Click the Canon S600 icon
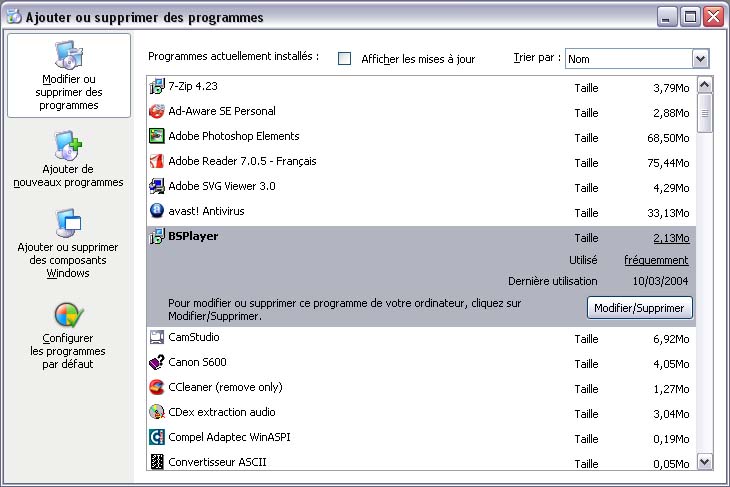The image size is (730, 487). (x=156, y=363)
